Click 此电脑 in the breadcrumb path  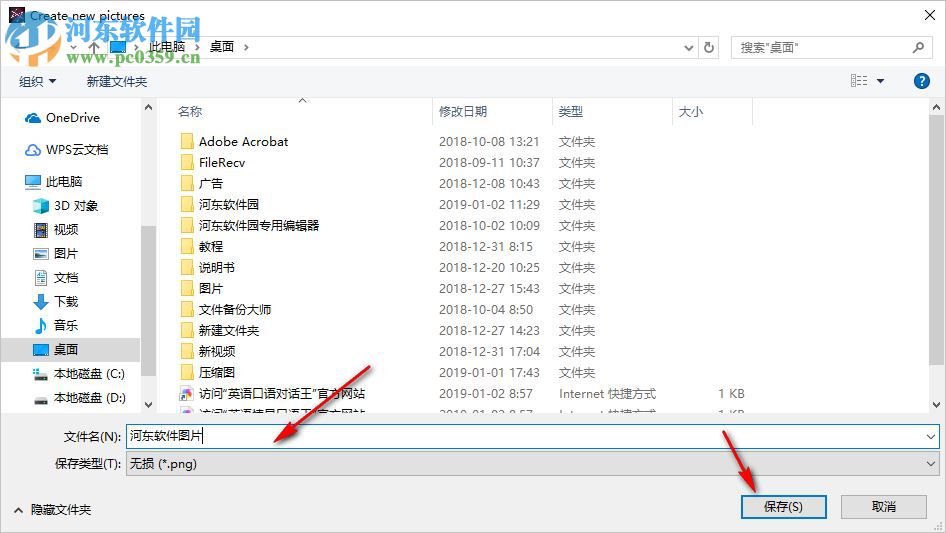[167, 46]
